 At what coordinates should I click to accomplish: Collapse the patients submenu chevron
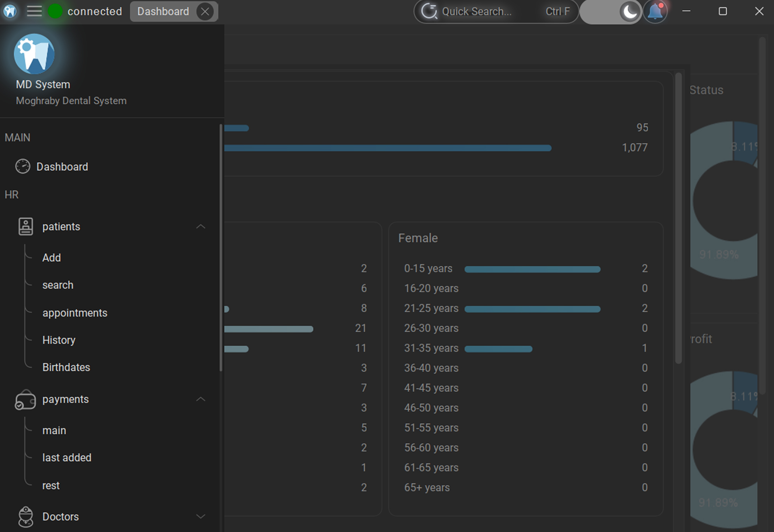[x=201, y=226]
